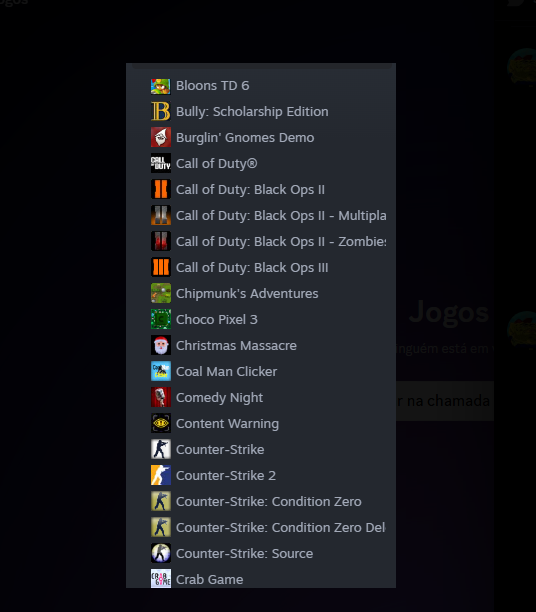Image resolution: width=536 pixels, height=612 pixels.
Task: Click the Counter-Strike 2 icon
Action: tap(161, 475)
